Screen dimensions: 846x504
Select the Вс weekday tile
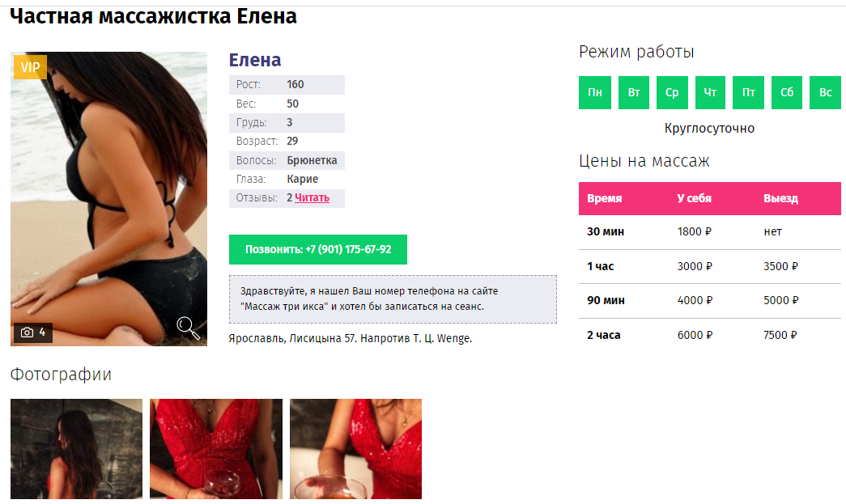[826, 92]
